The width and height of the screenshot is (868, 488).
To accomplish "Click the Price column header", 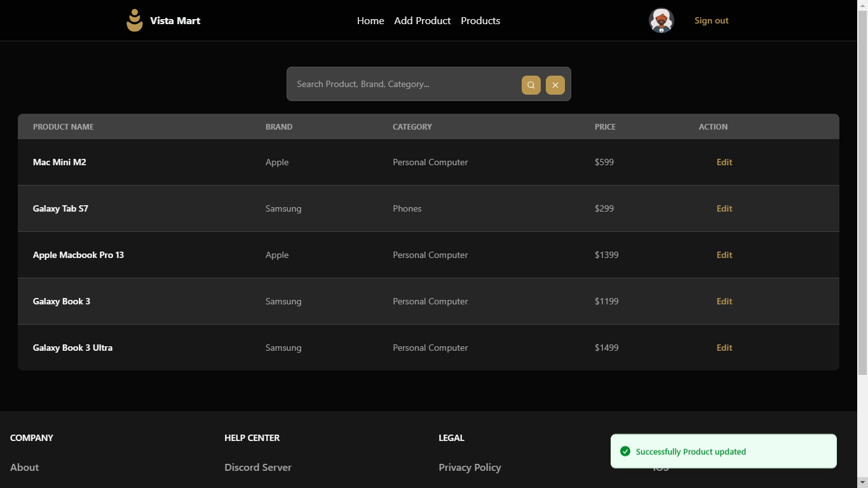I will 605,126.
